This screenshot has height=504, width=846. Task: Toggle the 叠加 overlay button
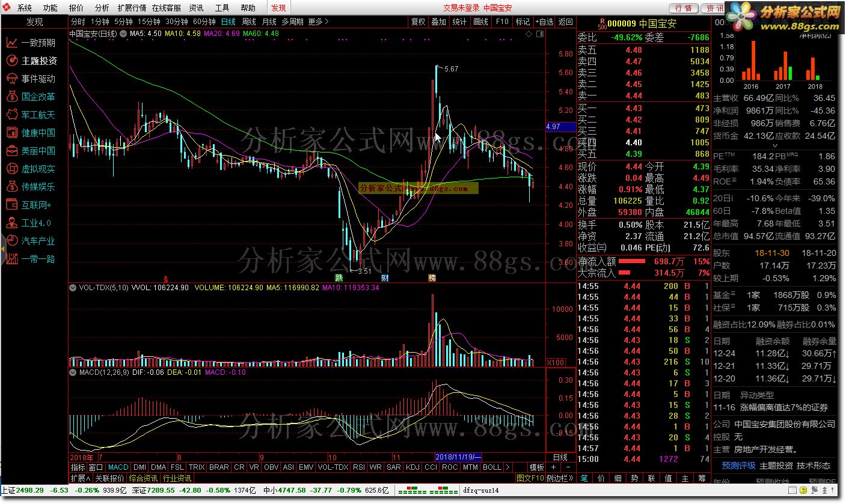click(439, 22)
